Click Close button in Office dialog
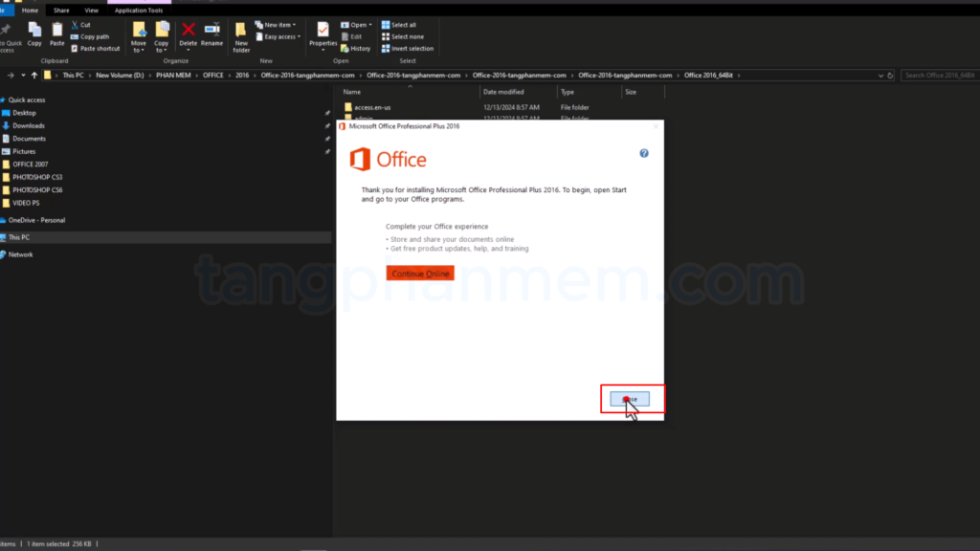The width and height of the screenshot is (980, 551). 630,399
